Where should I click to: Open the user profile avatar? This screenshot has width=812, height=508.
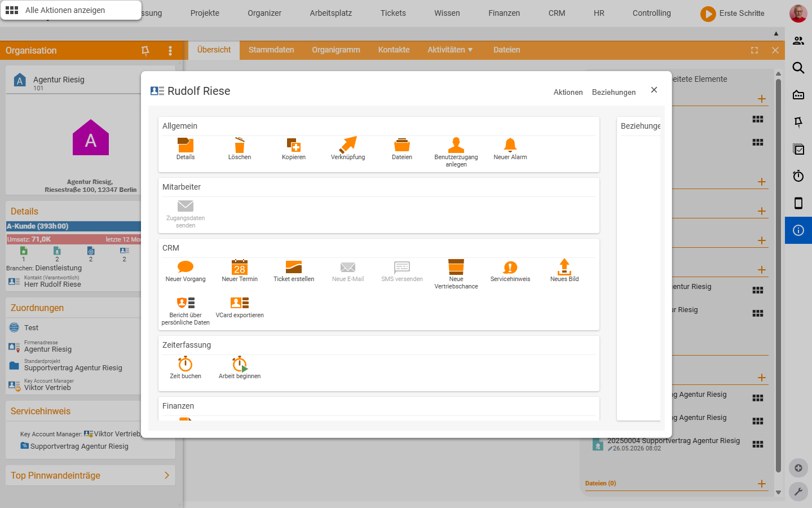point(798,13)
